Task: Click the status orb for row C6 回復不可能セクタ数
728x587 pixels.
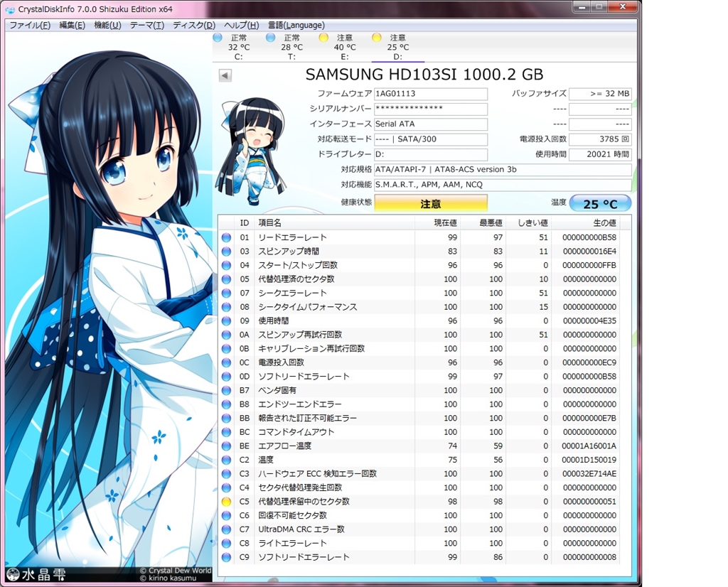Action: [226, 515]
